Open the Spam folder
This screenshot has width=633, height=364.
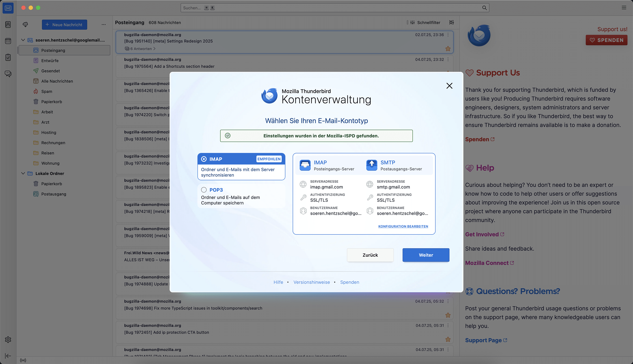pyautogui.click(x=65, y=91)
